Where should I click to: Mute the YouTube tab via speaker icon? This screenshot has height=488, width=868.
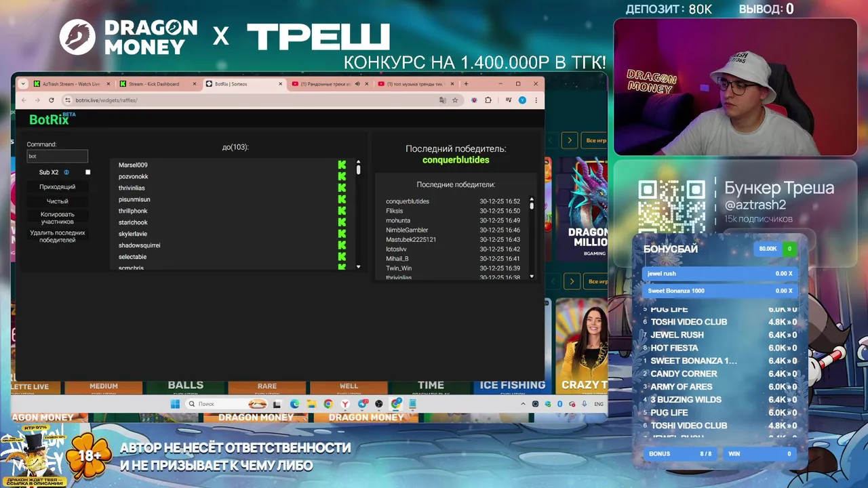tap(357, 84)
